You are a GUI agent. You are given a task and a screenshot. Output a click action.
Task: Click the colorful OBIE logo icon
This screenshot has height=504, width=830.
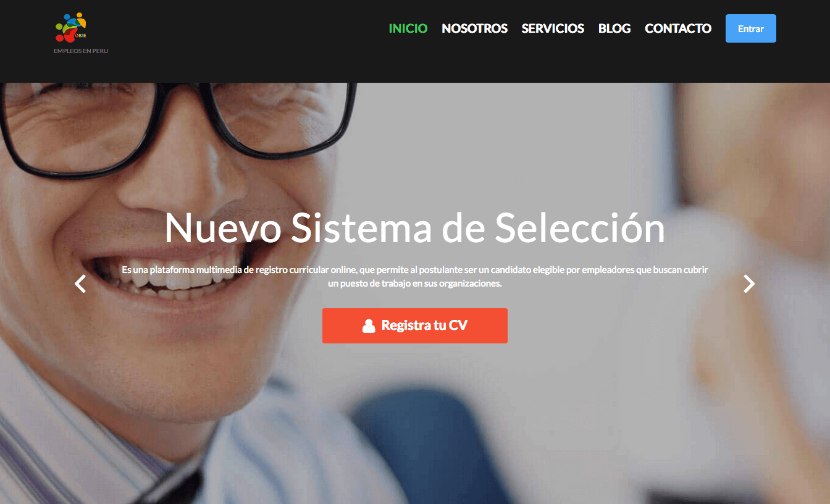(x=71, y=27)
